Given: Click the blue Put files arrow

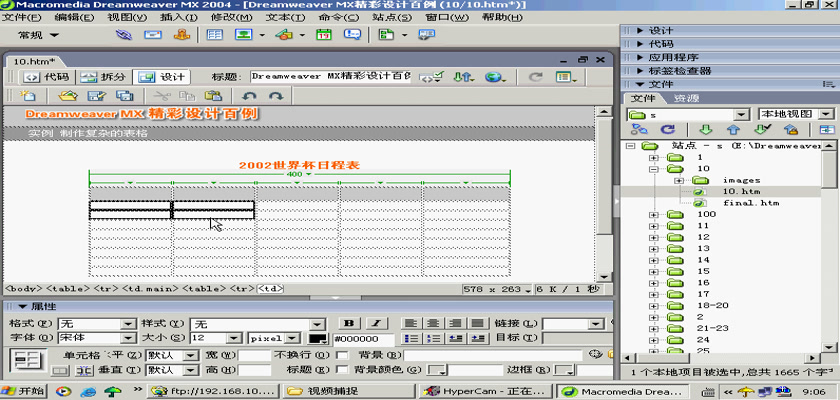Looking at the screenshot, I should click(x=733, y=129).
